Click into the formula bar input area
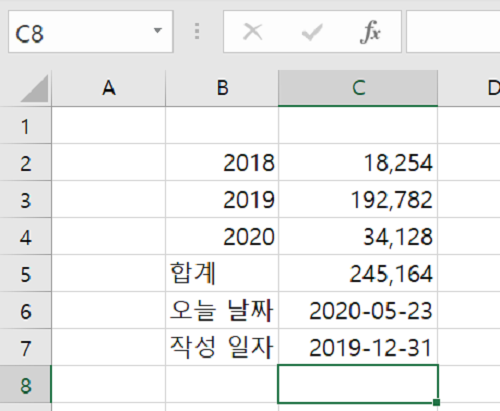 453,32
